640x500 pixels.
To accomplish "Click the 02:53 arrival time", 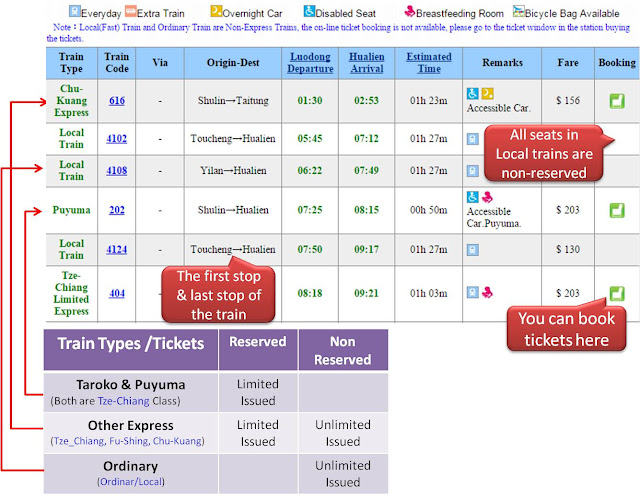I will pos(367,101).
